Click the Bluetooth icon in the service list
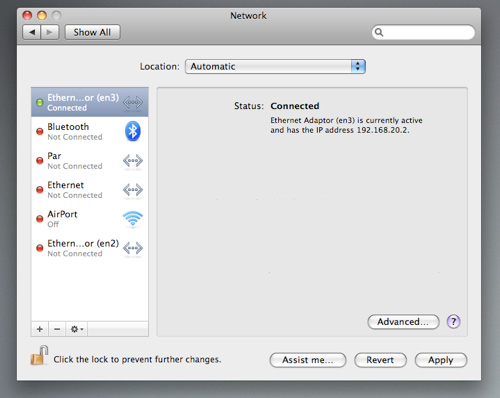The width and height of the screenshot is (500, 398). point(133,131)
